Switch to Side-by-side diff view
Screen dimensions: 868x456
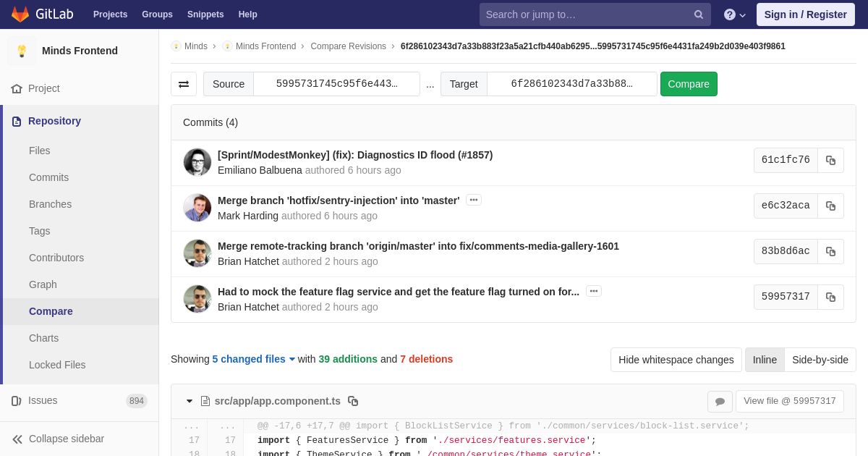click(x=820, y=360)
